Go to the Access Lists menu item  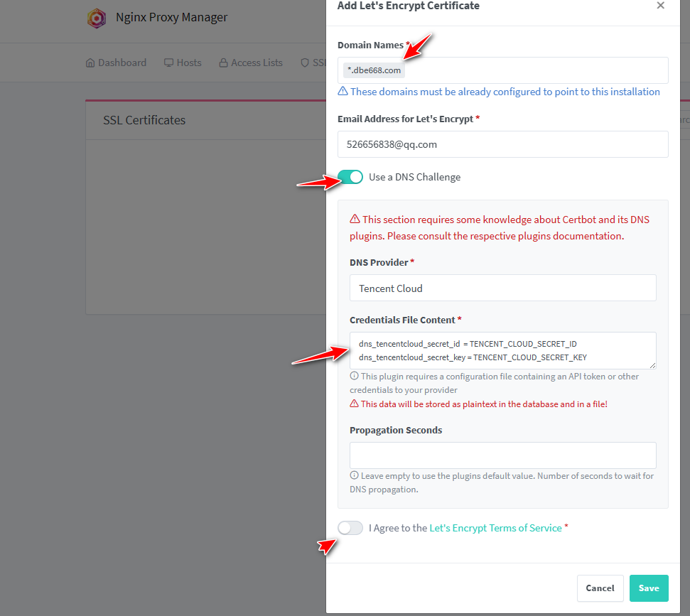click(251, 63)
